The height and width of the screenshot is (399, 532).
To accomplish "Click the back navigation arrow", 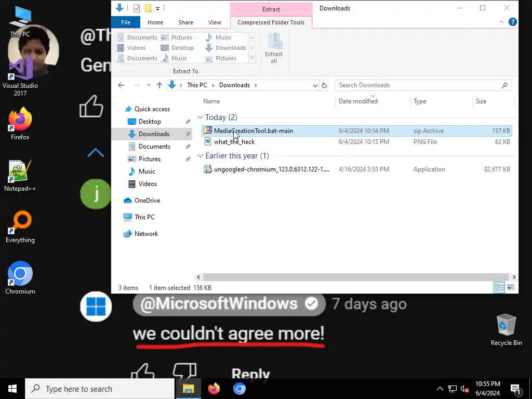I will pos(121,85).
